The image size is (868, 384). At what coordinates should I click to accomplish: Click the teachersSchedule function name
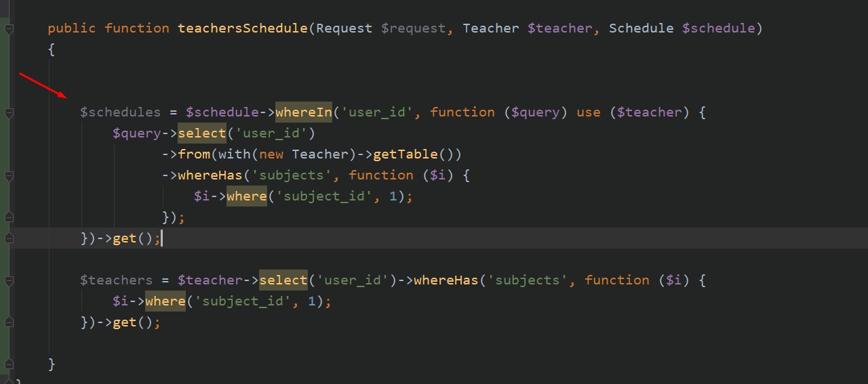243,28
